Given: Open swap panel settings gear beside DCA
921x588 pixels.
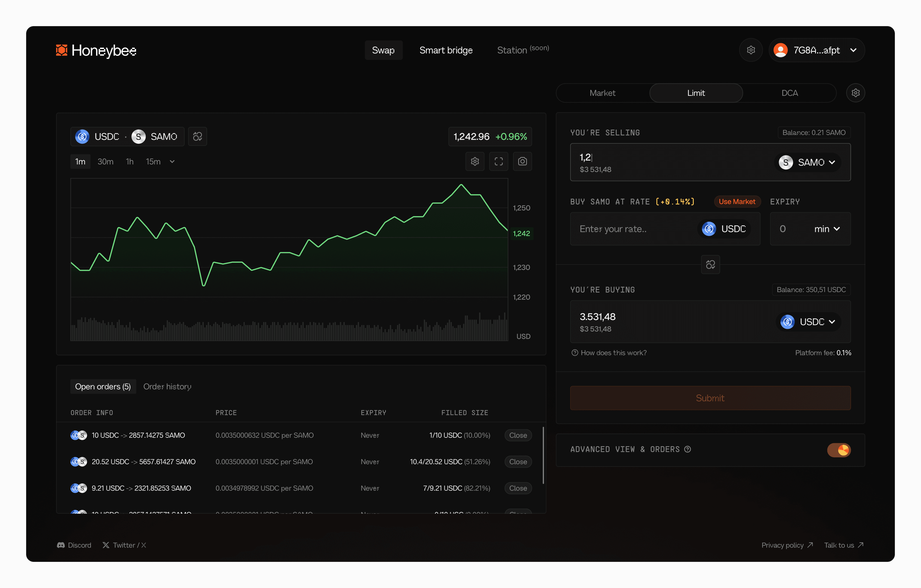Looking at the screenshot, I should click(x=856, y=93).
